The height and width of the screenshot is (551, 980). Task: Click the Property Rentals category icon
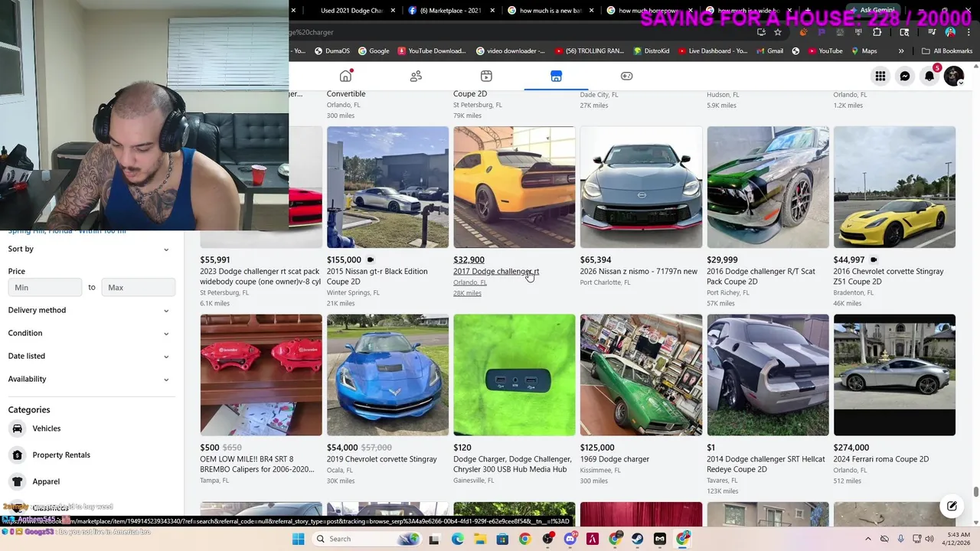[x=17, y=455]
